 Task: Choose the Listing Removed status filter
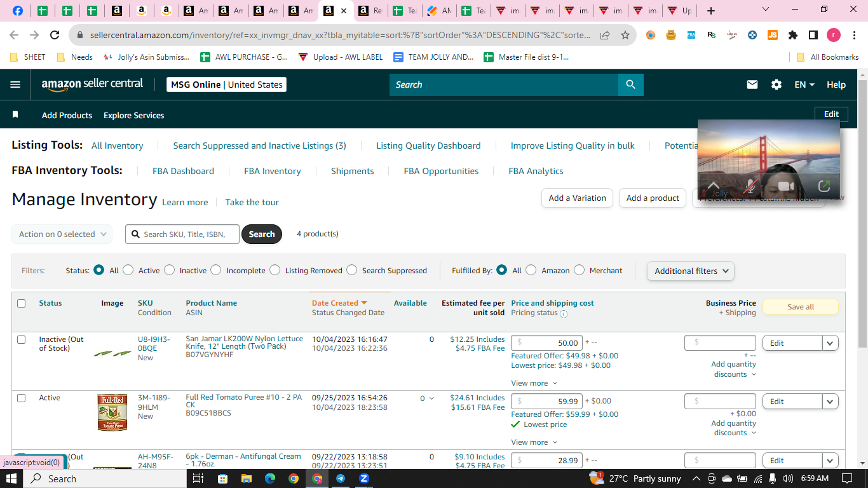(x=275, y=270)
